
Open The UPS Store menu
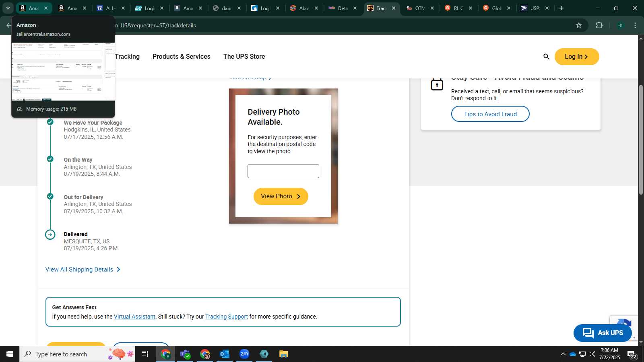[x=244, y=57]
